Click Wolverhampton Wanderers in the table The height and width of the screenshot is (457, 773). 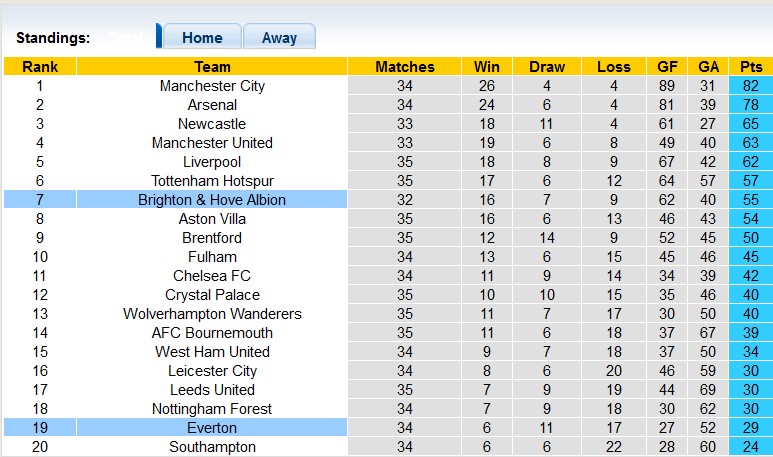[x=212, y=314]
